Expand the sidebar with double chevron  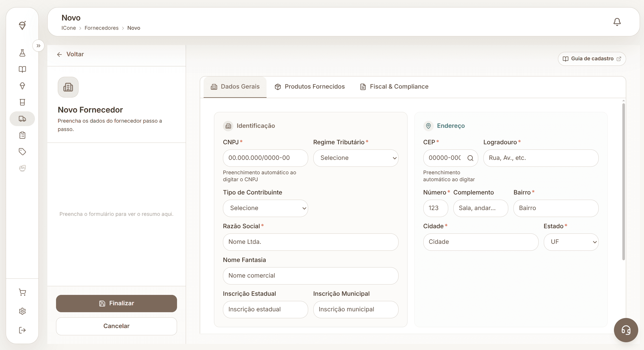(x=38, y=46)
